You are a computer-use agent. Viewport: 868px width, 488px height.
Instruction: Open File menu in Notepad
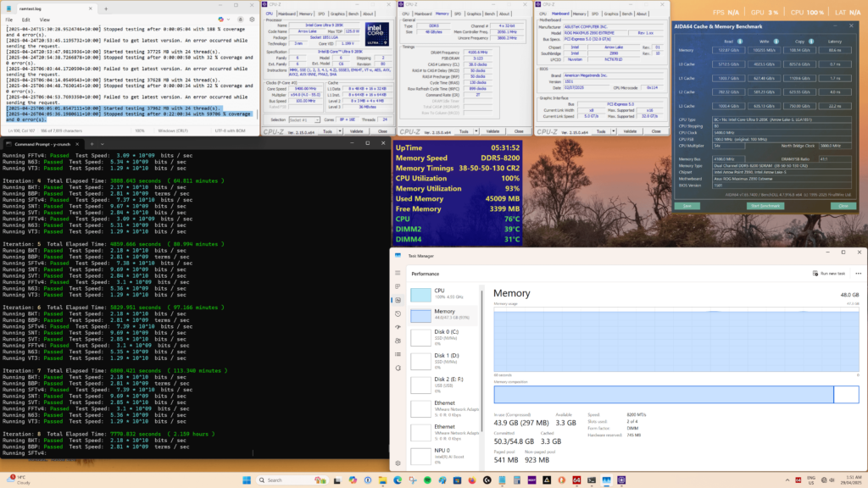8,19
